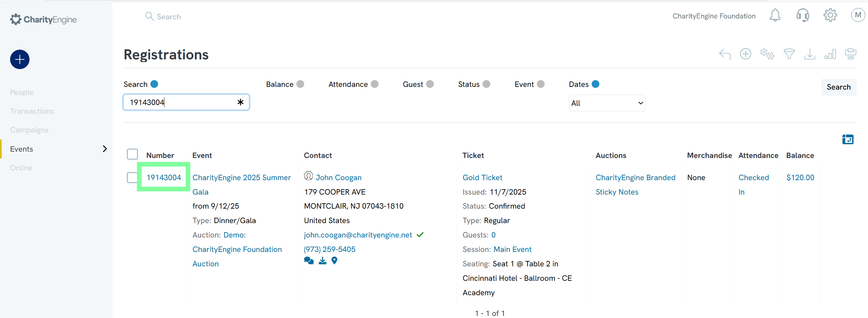Viewport: 868px width, 318px height.
Task: Toggle the select-all checkbox in header
Action: click(133, 154)
